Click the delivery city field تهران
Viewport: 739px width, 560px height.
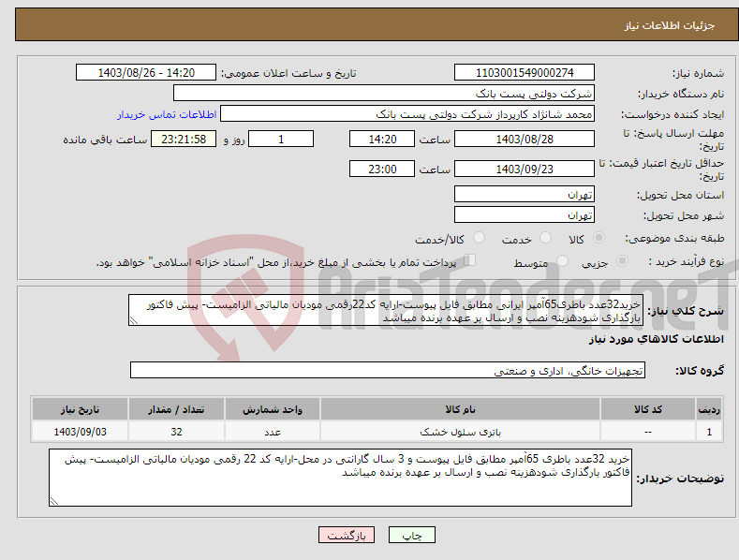point(525,215)
